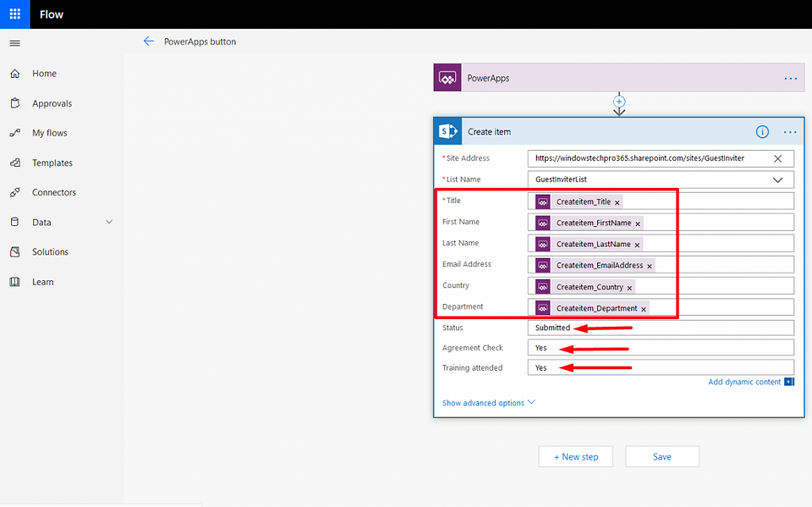
Task: Remove the Createitem_FirstName token
Action: [638, 224]
